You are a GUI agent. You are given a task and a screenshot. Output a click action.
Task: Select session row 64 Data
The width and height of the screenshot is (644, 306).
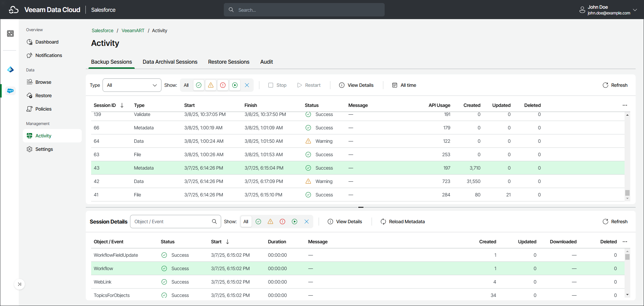[358, 141]
